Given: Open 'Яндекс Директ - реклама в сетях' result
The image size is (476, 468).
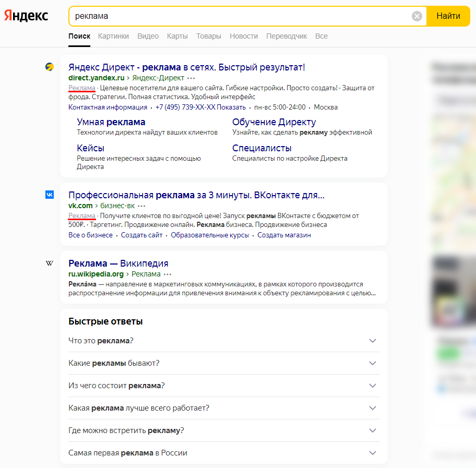Looking at the screenshot, I should 187,67.
